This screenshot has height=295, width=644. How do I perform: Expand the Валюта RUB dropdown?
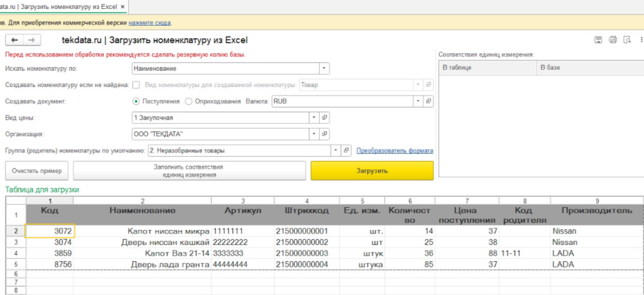coord(418,101)
